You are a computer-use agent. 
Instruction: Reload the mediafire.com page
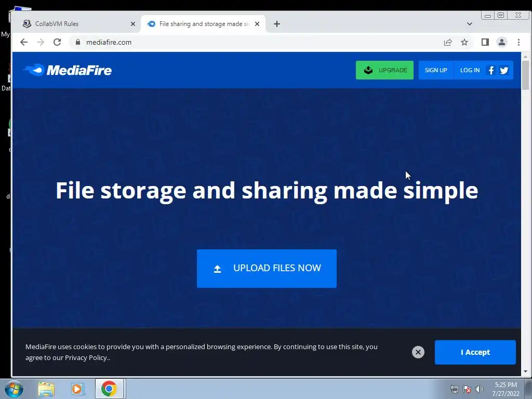tap(57, 42)
